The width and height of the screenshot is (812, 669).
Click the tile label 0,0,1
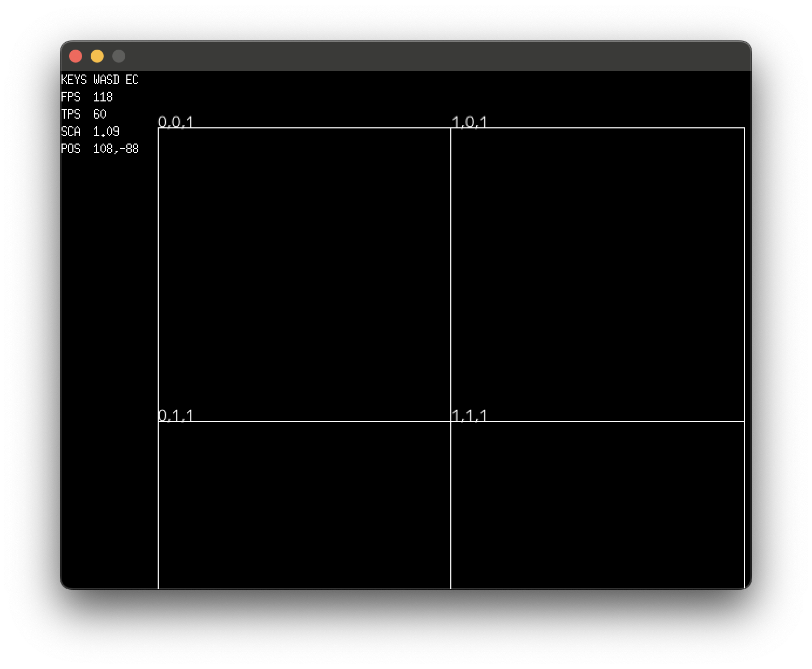(x=175, y=122)
